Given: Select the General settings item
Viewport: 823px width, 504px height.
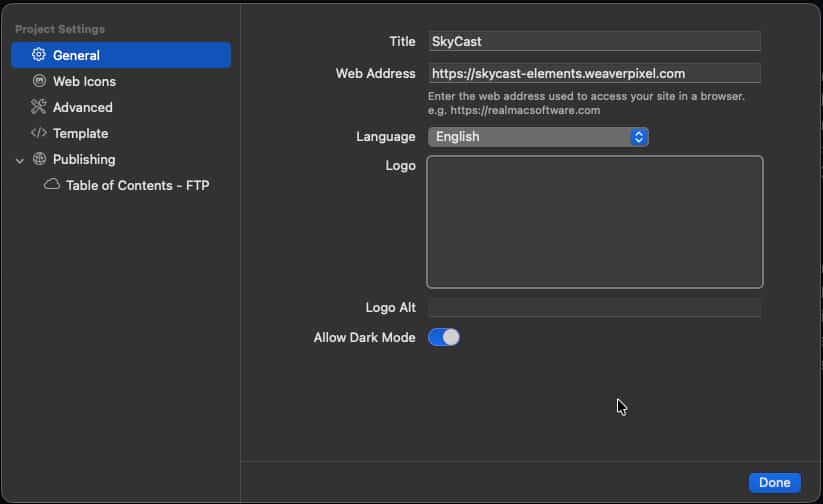Looking at the screenshot, I should 121,55.
